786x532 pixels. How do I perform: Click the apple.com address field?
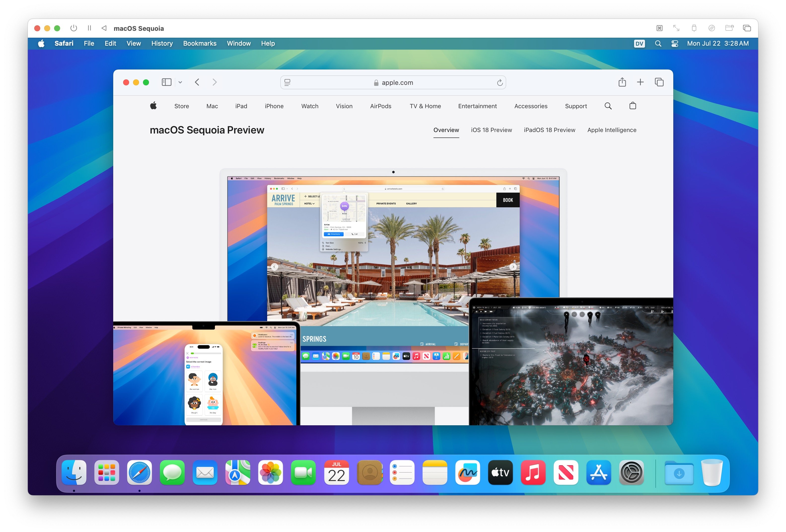coord(393,82)
